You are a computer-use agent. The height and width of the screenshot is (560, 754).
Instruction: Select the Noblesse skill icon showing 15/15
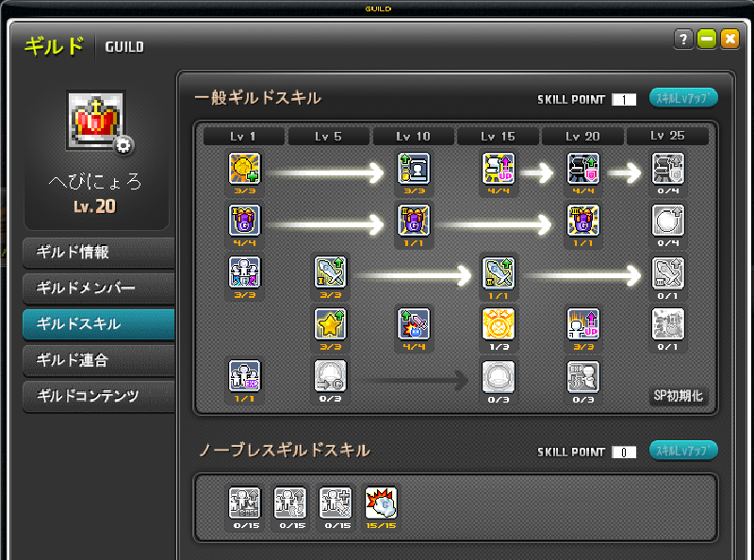[x=381, y=502]
